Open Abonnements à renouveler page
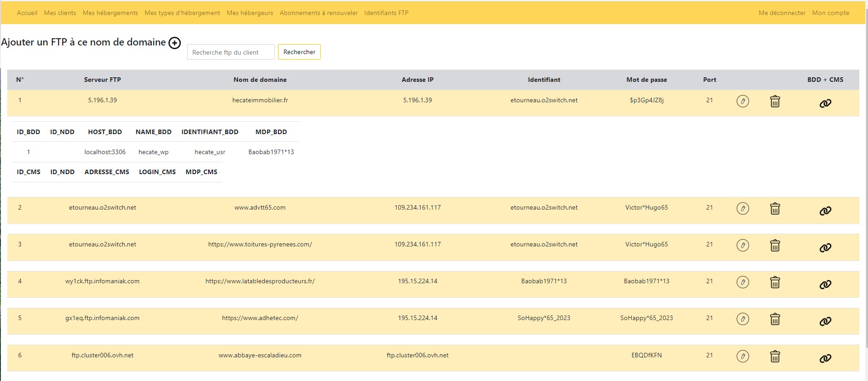This screenshot has width=868, height=381. [x=319, y=13]
